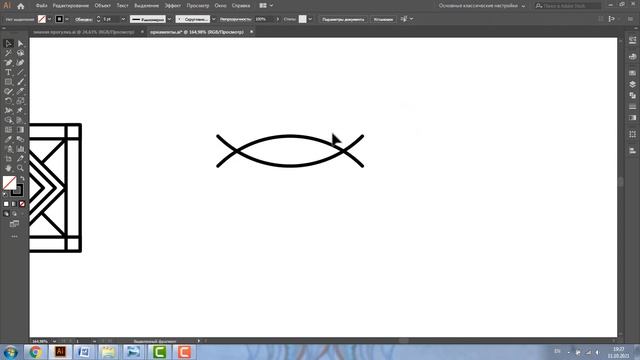Expand stroke weight dropdown
Image resolution: width=640 pixels, height=360 pixels.
pos(123,19)
